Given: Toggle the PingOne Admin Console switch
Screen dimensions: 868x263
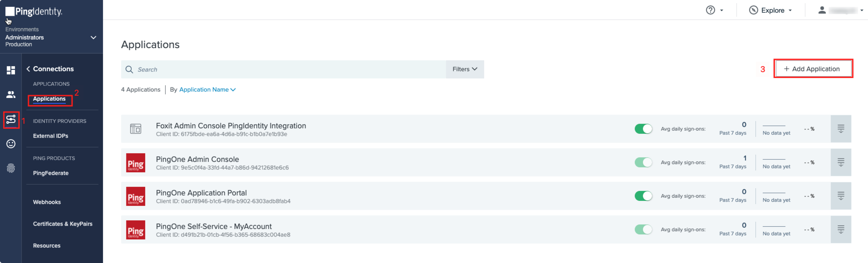Looking at the screenshot, I should click(x=643, y=162).
